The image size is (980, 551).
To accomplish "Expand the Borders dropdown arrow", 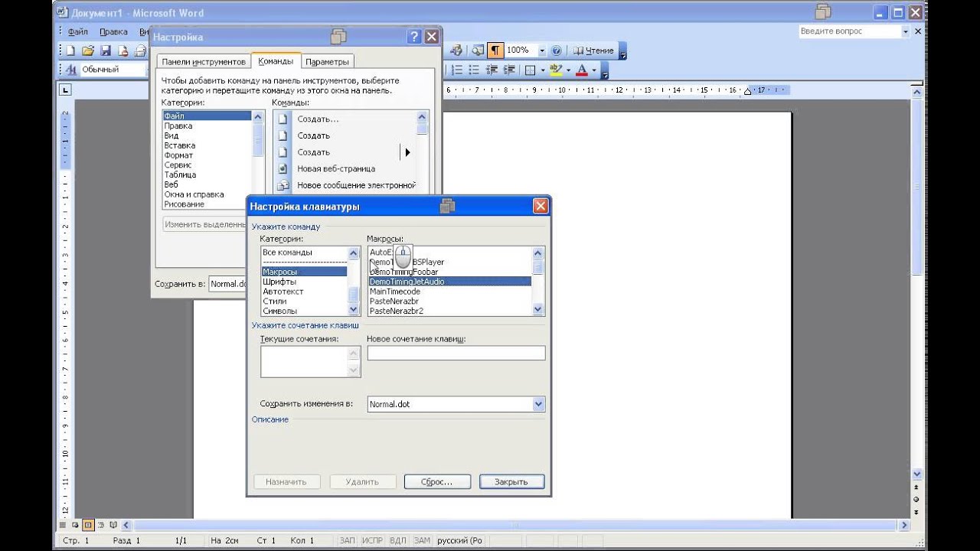I will [x=542, y=70].
